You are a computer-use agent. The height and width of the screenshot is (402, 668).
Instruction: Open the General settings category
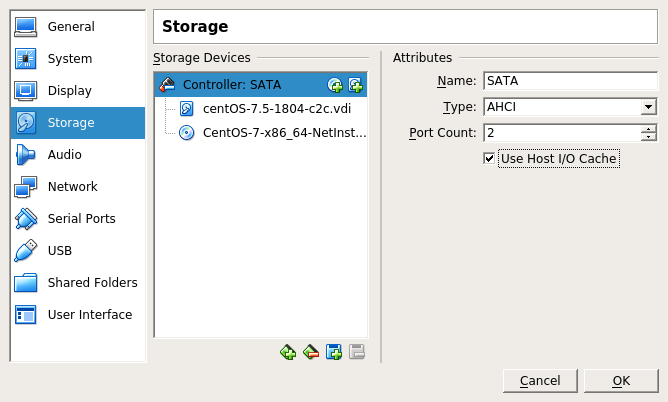(78, 26)
